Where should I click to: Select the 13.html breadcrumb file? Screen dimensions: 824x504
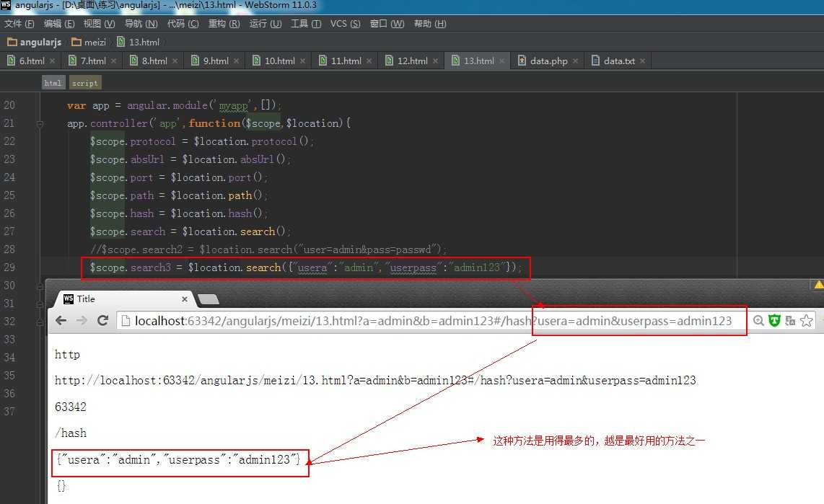point(139,42)
